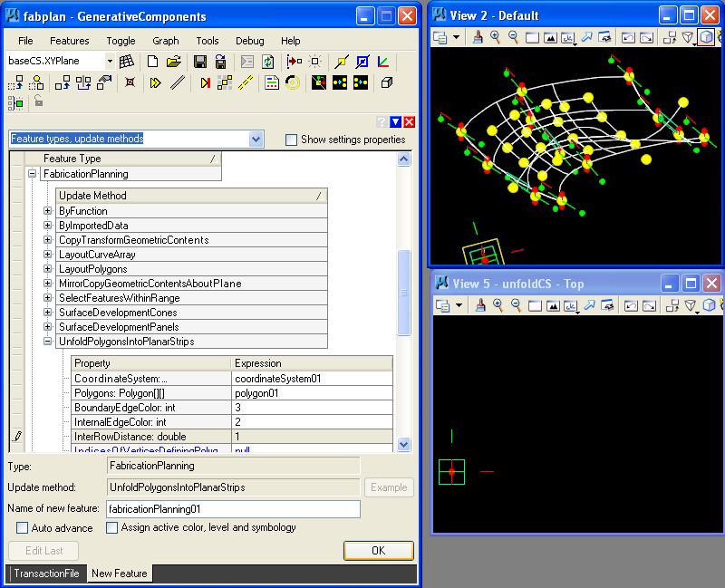The height and width of the screenshot is (588, 725).
Task: Open view attributes dropdown arrow in View 2
Action: tap(457, 37)
